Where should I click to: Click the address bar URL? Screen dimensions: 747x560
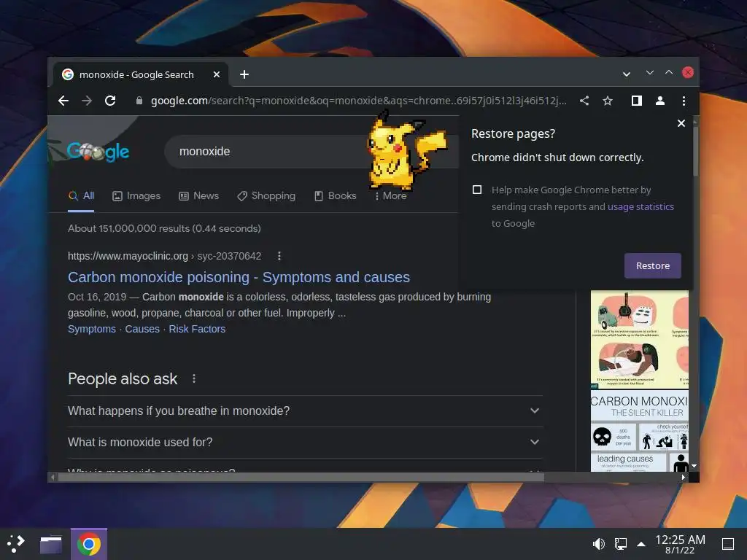[358, 101]
